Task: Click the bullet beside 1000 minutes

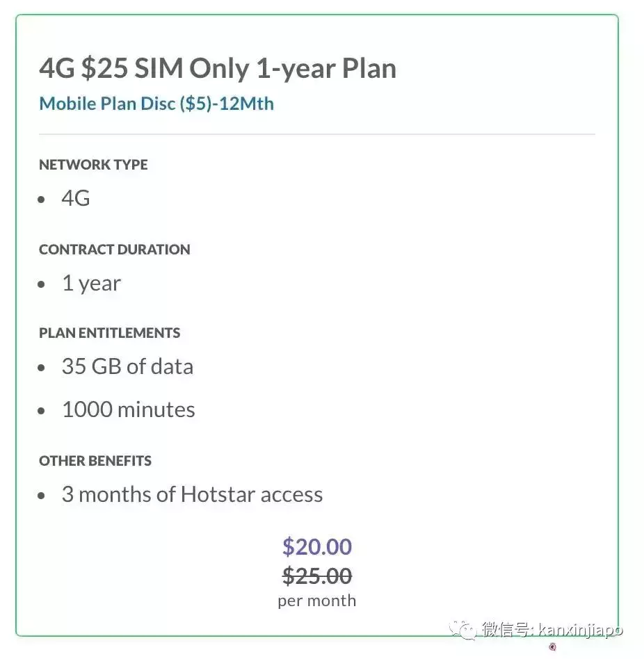Action: click(x=43, y=411)
